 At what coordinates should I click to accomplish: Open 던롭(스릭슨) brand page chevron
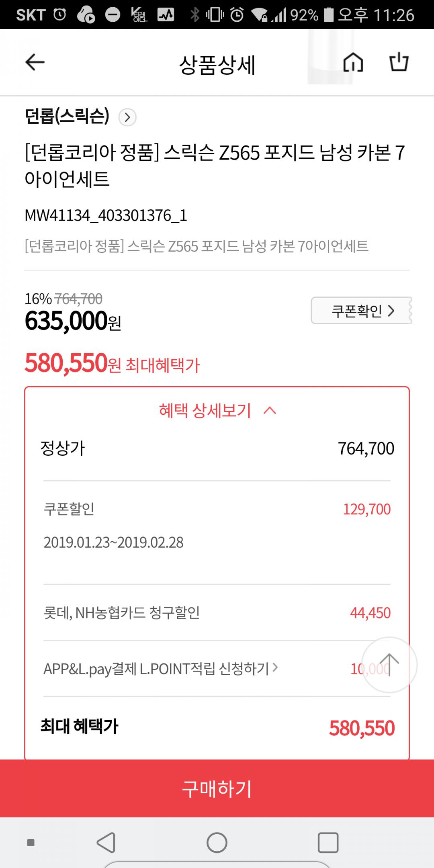pos(127,117)
